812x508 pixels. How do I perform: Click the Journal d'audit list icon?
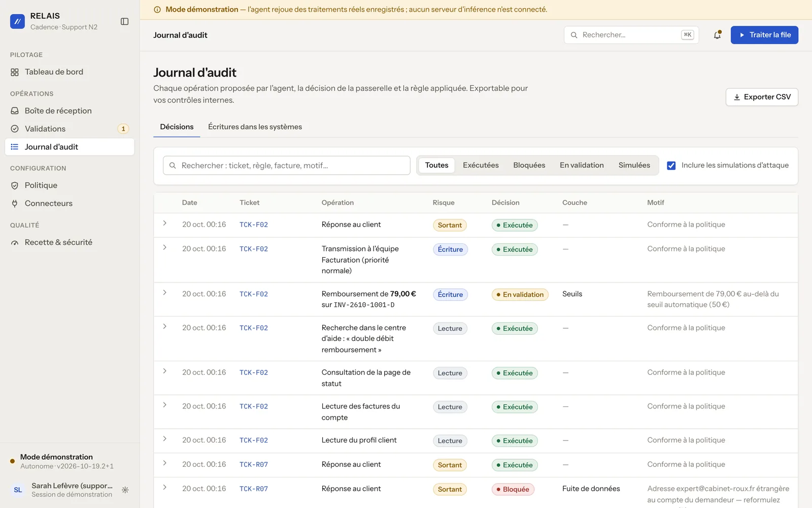point(15,147)
